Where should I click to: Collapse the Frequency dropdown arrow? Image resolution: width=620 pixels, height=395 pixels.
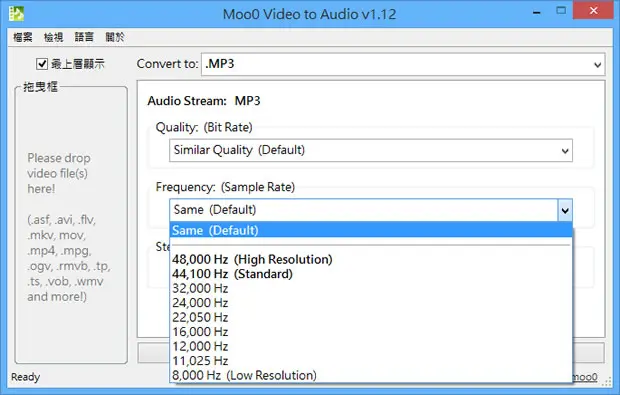(565, 210)
